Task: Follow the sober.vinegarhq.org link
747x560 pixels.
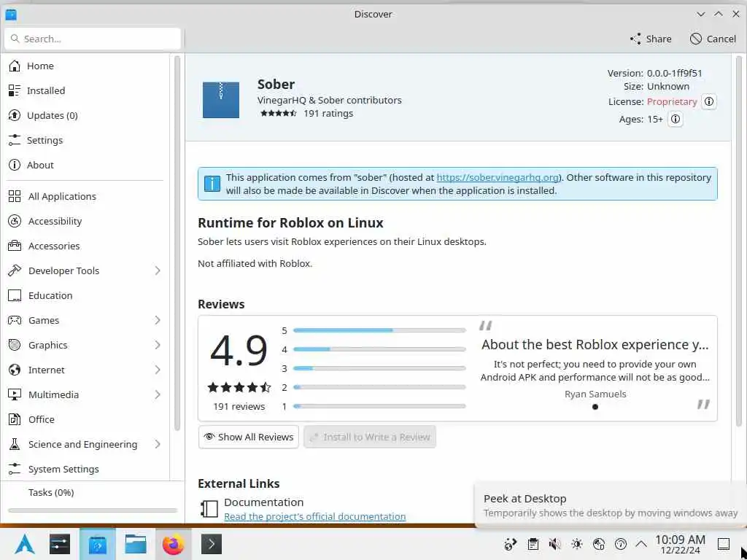Action: [498, 177]
